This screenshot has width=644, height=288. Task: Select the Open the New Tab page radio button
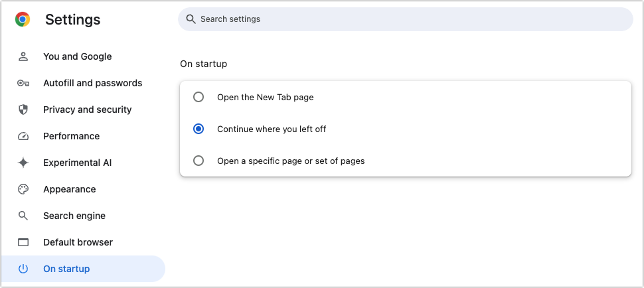tap(199, 97)
